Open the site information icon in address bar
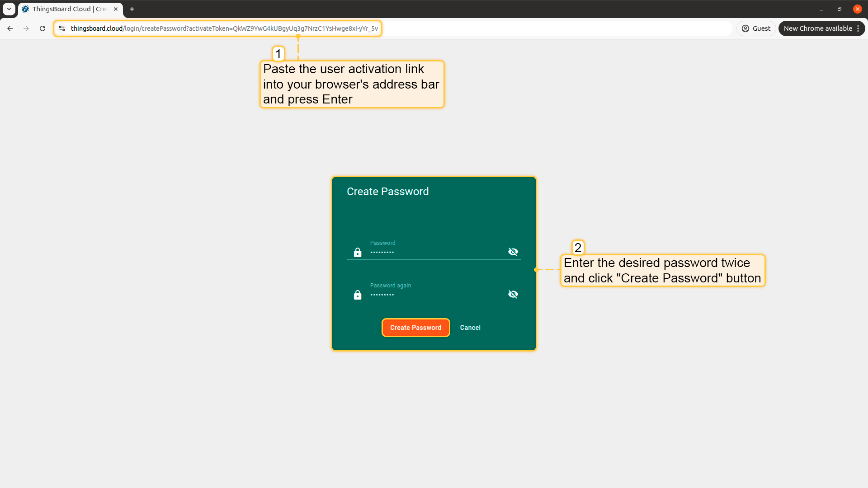This screenshot has width=868, height=488. tap(62, 28)
